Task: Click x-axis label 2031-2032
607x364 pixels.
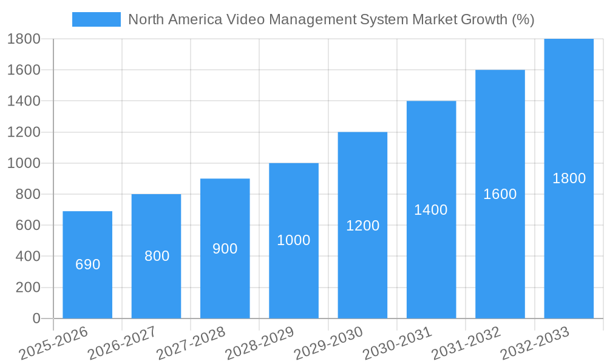Action: (467, 343)
